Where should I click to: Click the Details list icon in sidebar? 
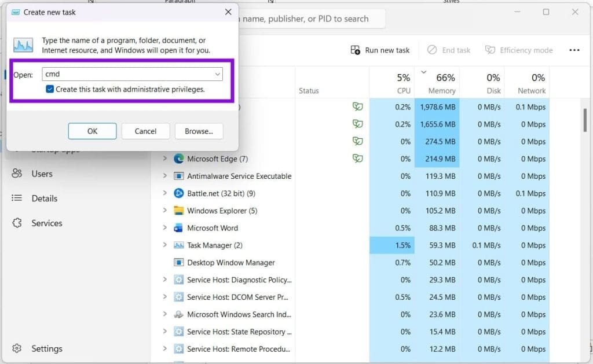pos(17,198)
